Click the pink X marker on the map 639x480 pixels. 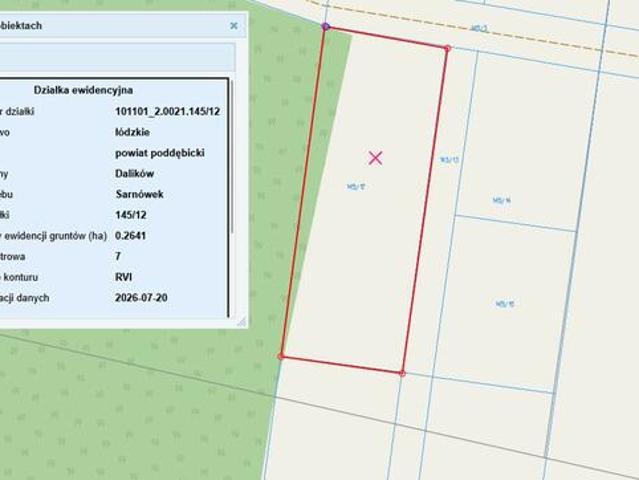375,158
